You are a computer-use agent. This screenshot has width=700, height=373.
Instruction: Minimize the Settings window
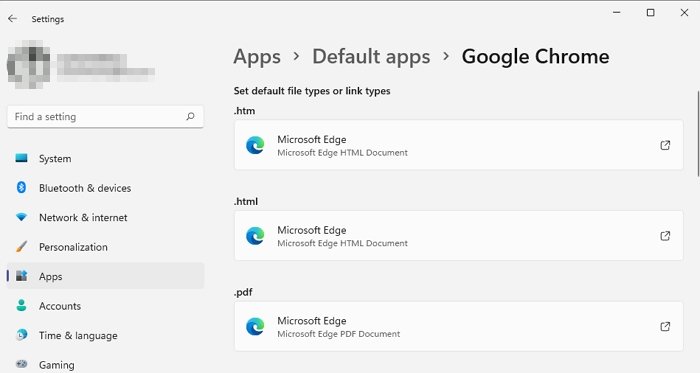click(x=617, y=12)
